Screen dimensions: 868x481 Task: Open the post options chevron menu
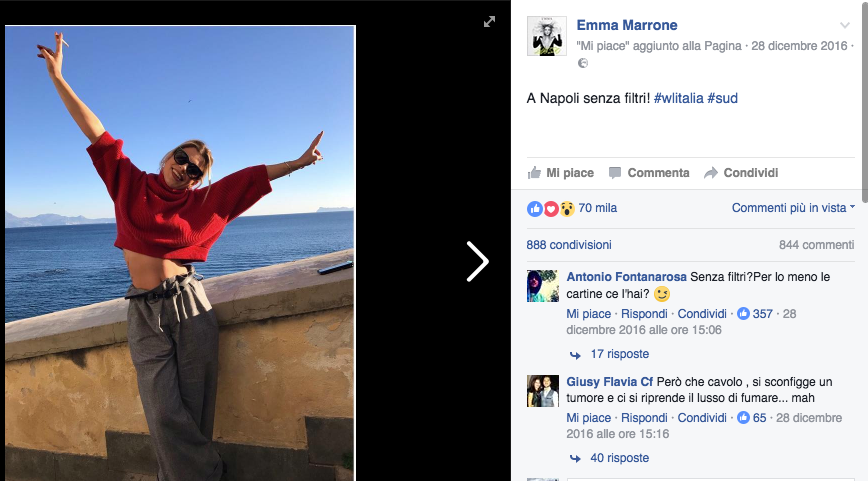click(846, 25)
